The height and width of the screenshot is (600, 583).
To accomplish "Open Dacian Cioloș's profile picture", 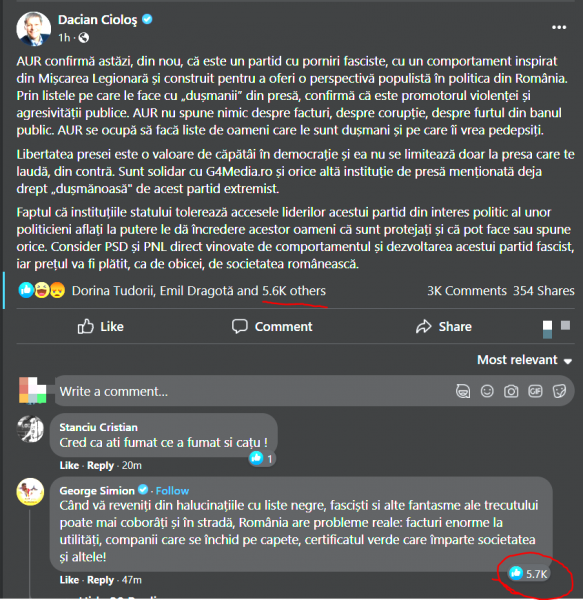I will pyautogui.click(x=34, y=29).
